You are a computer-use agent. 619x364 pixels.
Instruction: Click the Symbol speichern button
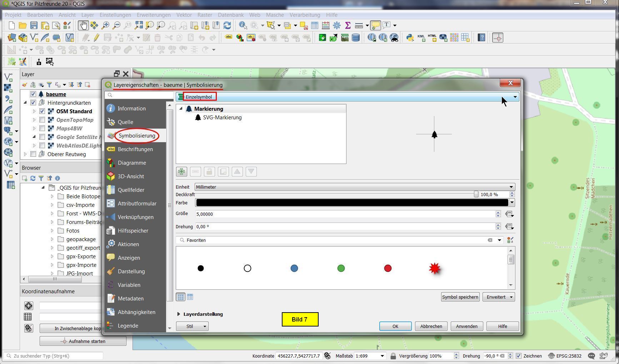click(x=460, y=297)
